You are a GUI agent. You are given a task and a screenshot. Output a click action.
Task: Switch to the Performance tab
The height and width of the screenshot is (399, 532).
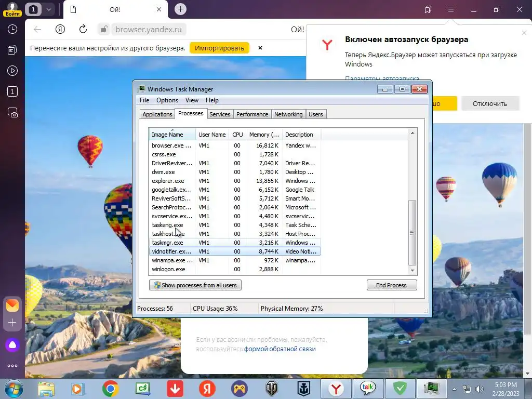252,114
